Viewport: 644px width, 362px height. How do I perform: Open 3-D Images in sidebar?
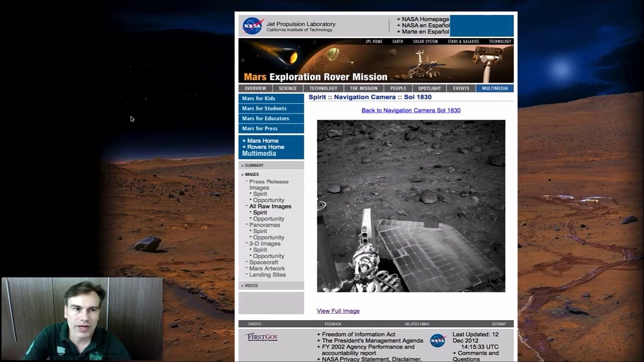coord(265,244)
